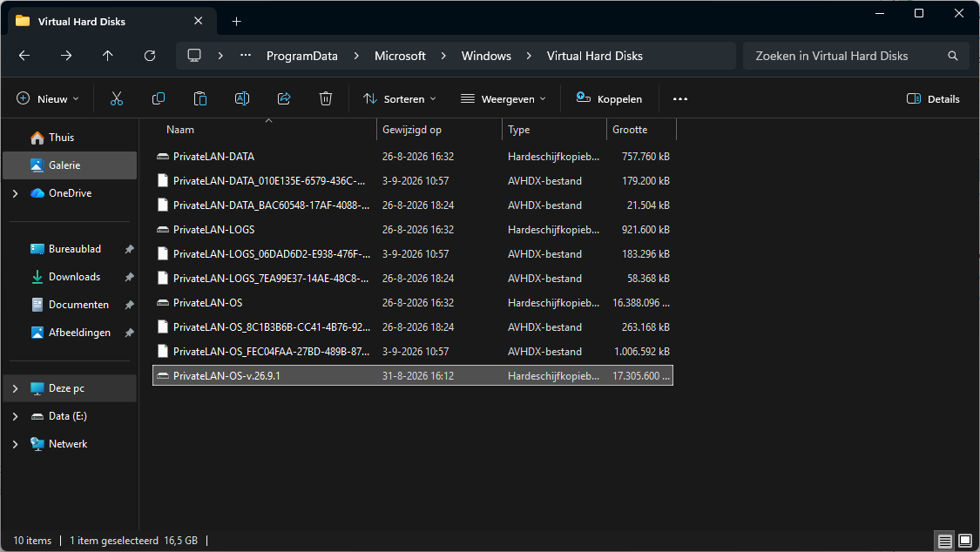Switch to large thumbnails view icon
980x552 pixels.
965,541
